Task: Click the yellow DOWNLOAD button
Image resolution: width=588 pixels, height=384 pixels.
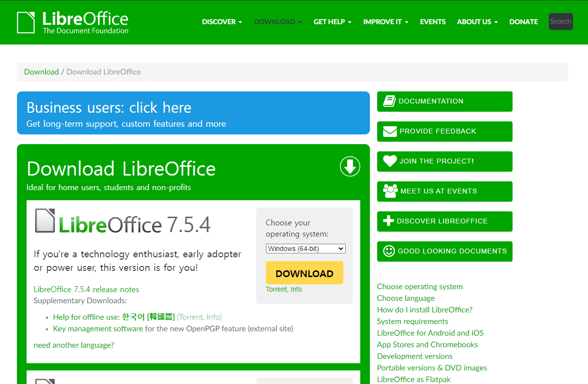Action: point(305,273)
